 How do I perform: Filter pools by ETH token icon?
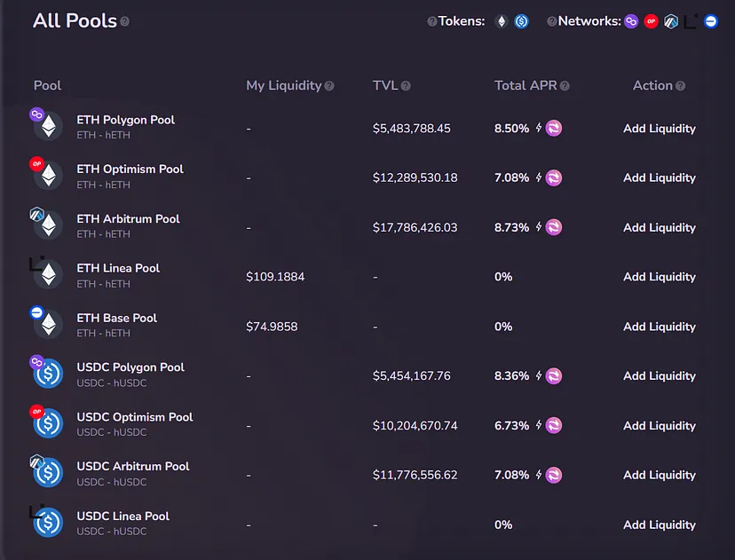[x=502, y=21]
